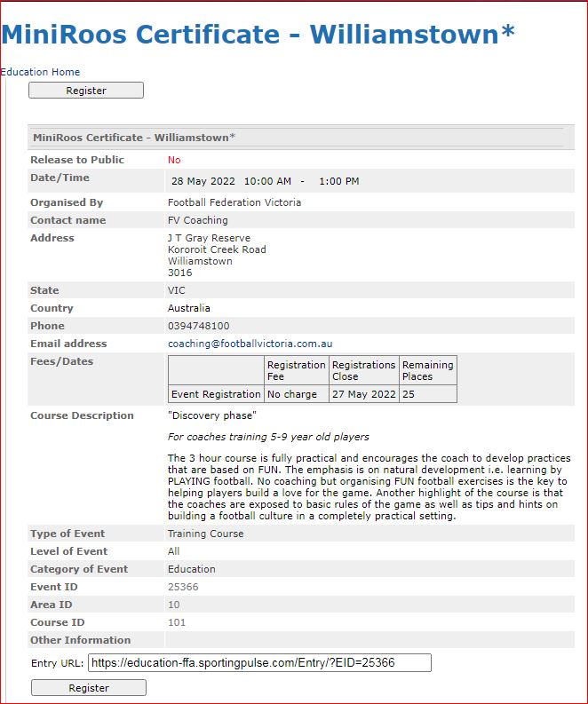
Task: Click the 'Event Registration' table cell
Action: point(216,394)
